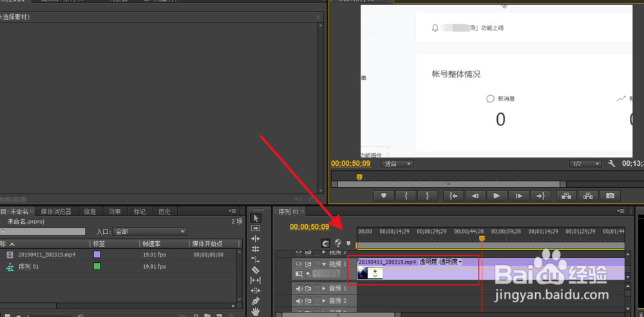Open the zoom level 适合 dropdown
This screenshot has width=644, height=317.
click(x=397, y=164)
